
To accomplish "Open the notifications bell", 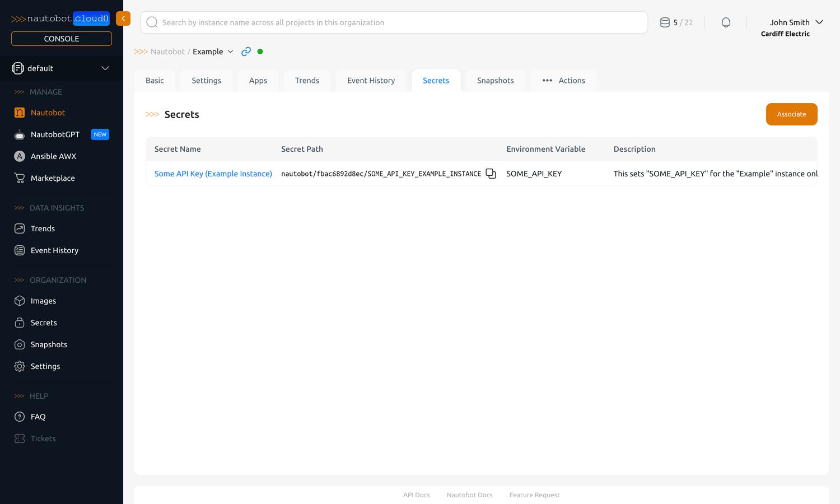I will [726, 22].
